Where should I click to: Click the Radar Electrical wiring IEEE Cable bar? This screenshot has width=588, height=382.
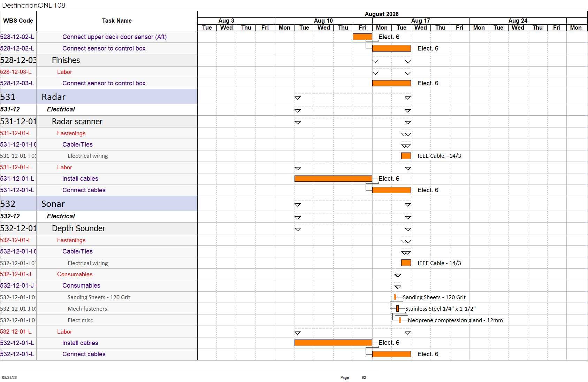(x=406, y=156)
